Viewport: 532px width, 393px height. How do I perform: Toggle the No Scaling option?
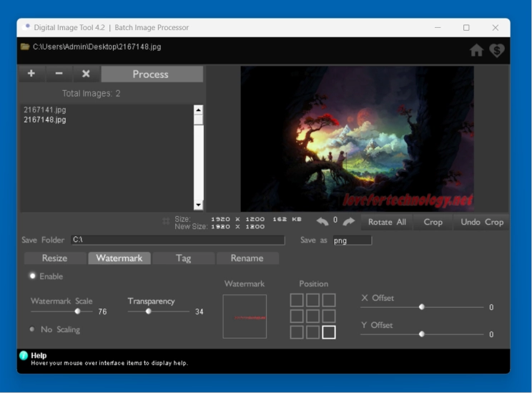click(32, 329)
